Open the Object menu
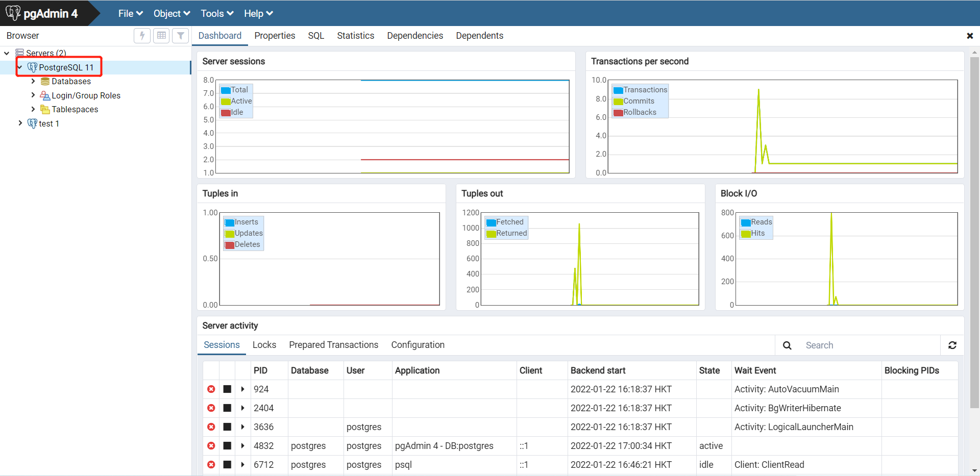The width and height of the screenshot is (980, 476). point(172,14)
